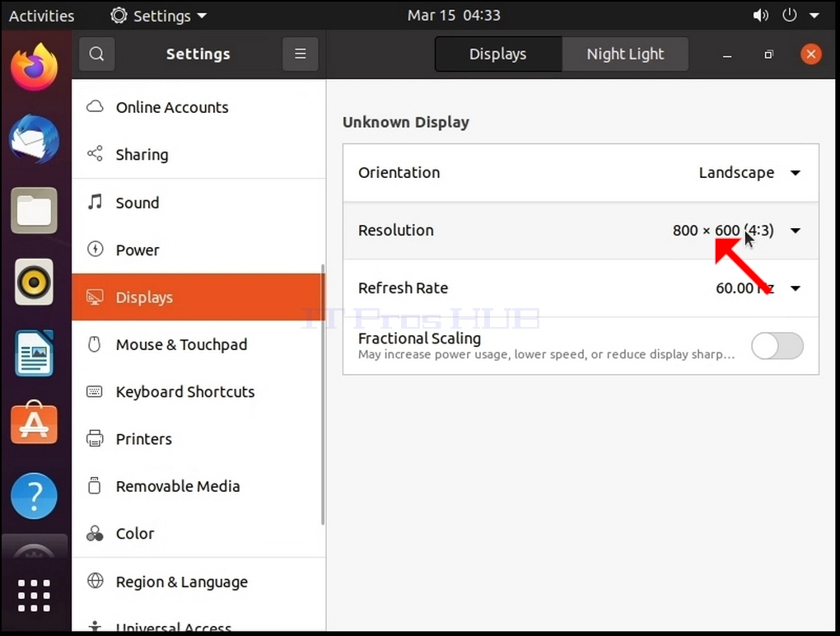Image resolution: width=840 pixels, height=636 pixels.
Task: Select Sound settings panel
Action: pos(198,203)
